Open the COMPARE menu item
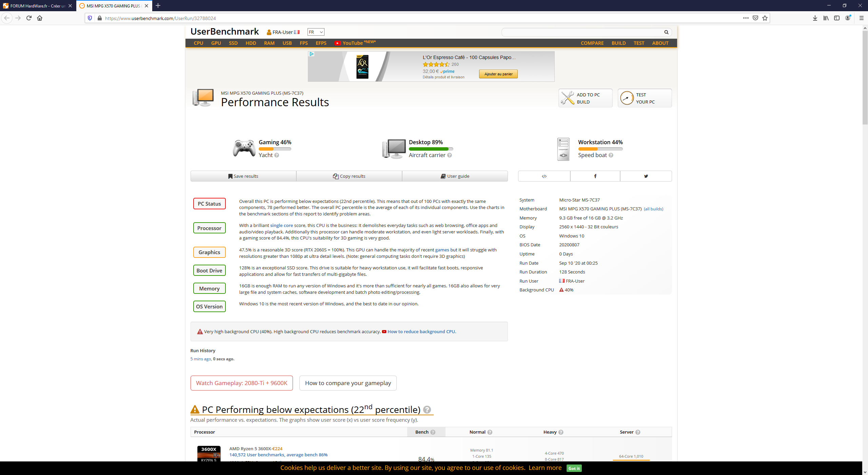Viewport: 868px width, 475px height. tap(592, 43)
